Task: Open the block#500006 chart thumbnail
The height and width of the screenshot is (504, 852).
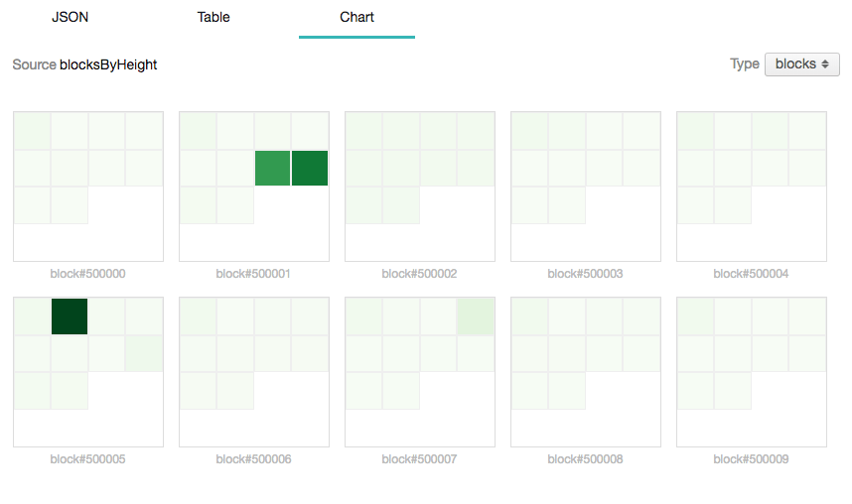Action: point(254,372)
